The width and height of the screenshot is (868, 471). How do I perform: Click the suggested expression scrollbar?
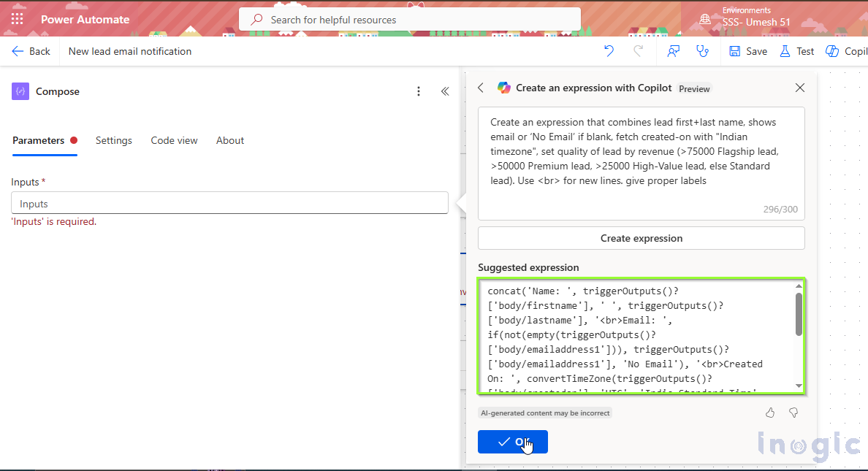tap(799, 314)
